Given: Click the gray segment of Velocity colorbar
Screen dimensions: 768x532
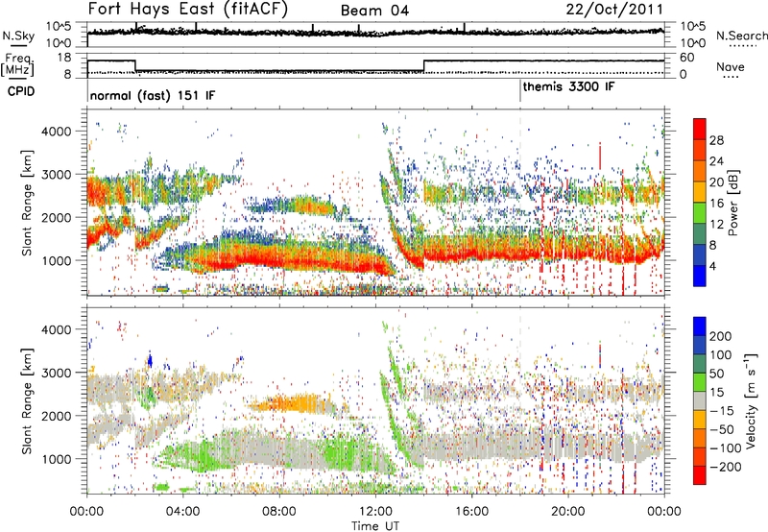Looking at the screenshot, I should (700, 401).
